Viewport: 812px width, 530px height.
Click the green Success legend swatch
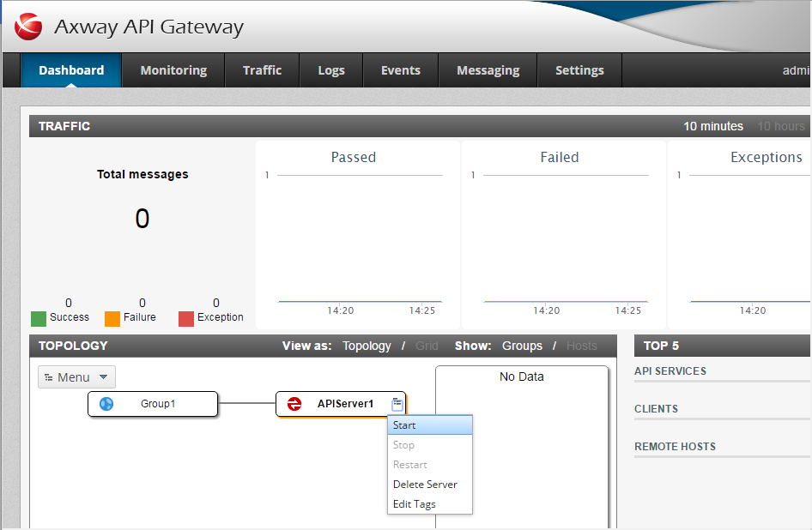click(39, 318)
